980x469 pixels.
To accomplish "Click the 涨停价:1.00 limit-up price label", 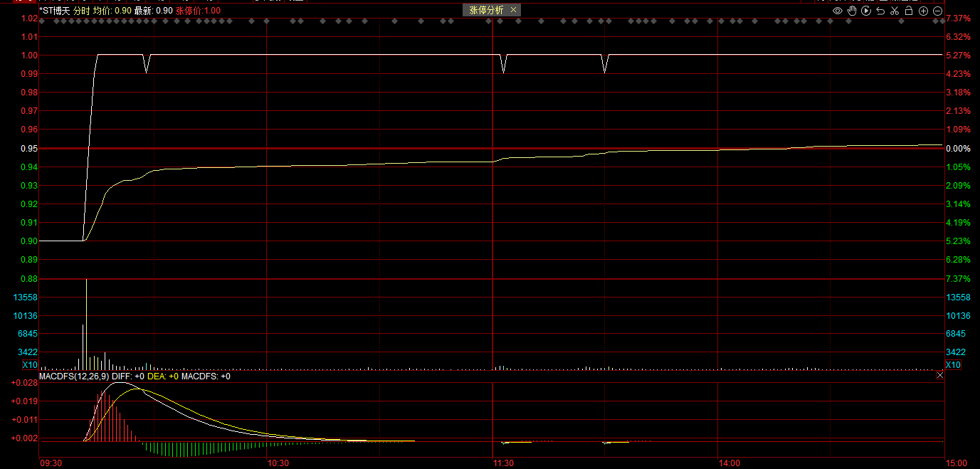I will coord(198,11).
